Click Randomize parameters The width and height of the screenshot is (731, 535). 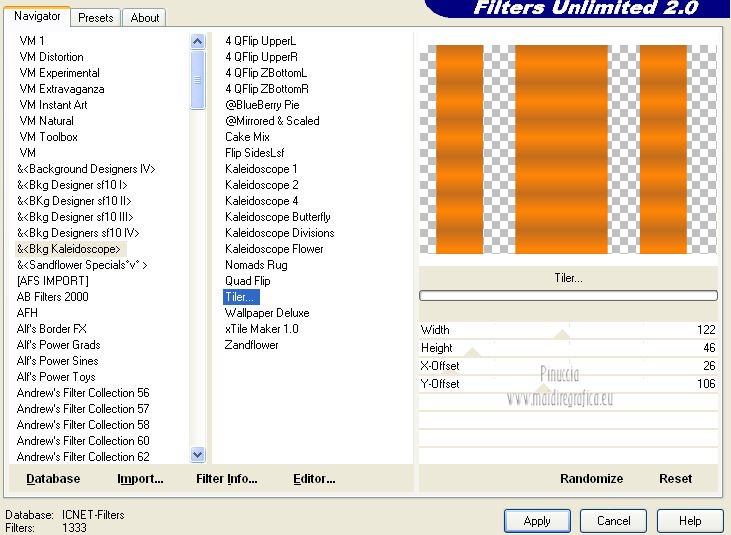coord(591,479)
